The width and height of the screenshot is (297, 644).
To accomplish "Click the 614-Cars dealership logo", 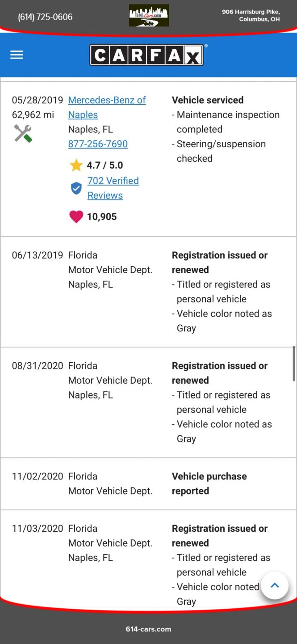I will pyautogui.click(x=149, y=16).
